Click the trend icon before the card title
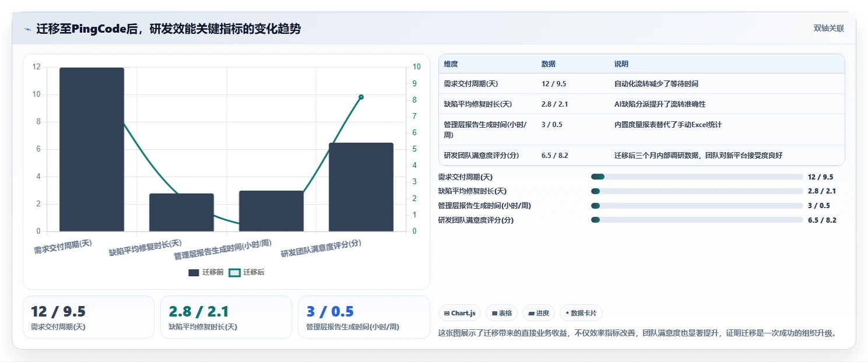The width and height of the screenshot is (868, 362). click(x=27, y=29)
